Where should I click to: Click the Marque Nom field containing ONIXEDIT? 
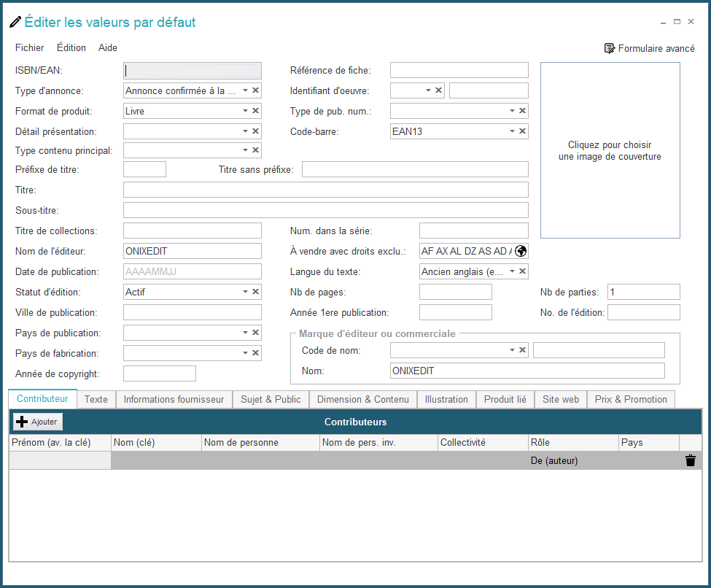click(x=527, y=371)
